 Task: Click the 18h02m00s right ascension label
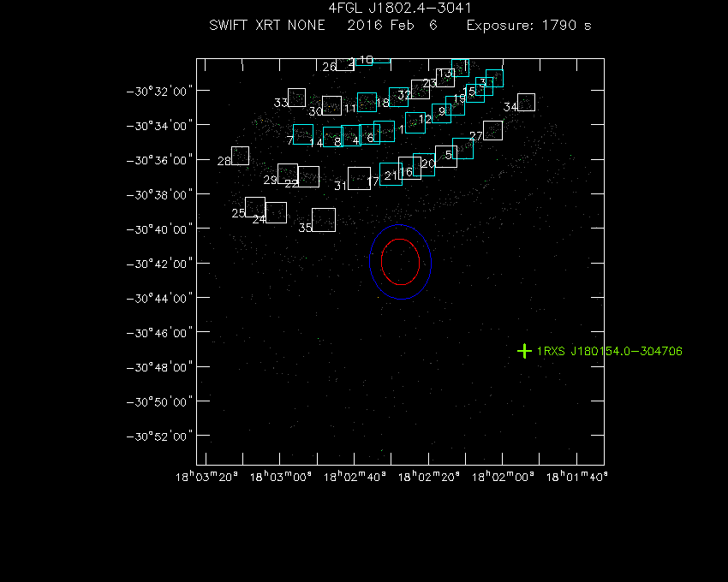[503, 477]
